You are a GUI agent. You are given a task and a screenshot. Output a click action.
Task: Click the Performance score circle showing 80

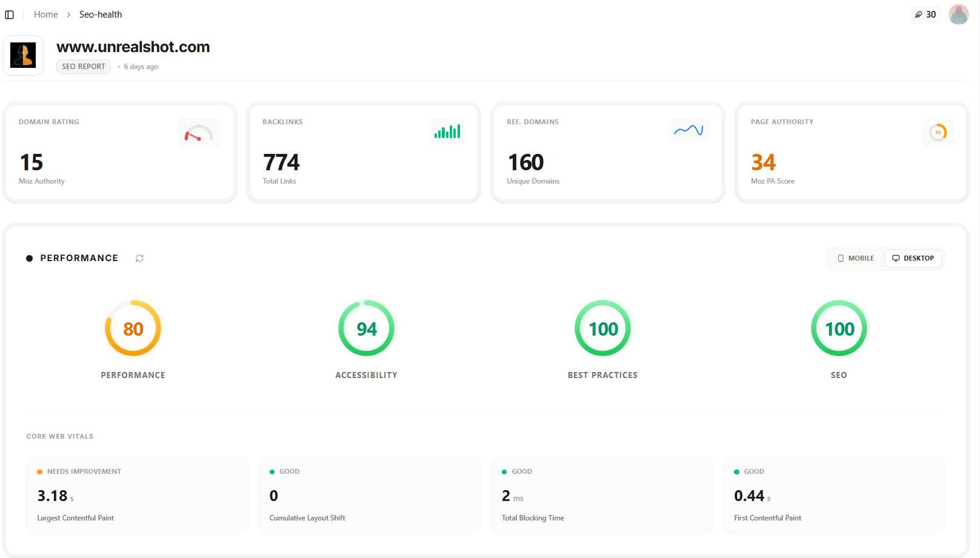coord(133,328)
